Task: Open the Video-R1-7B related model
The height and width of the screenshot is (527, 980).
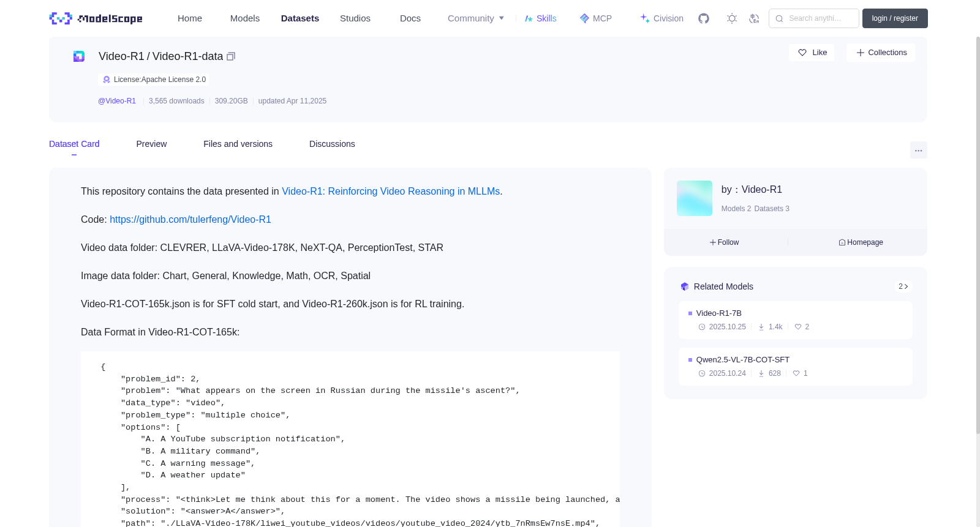Action: [795, 320]
